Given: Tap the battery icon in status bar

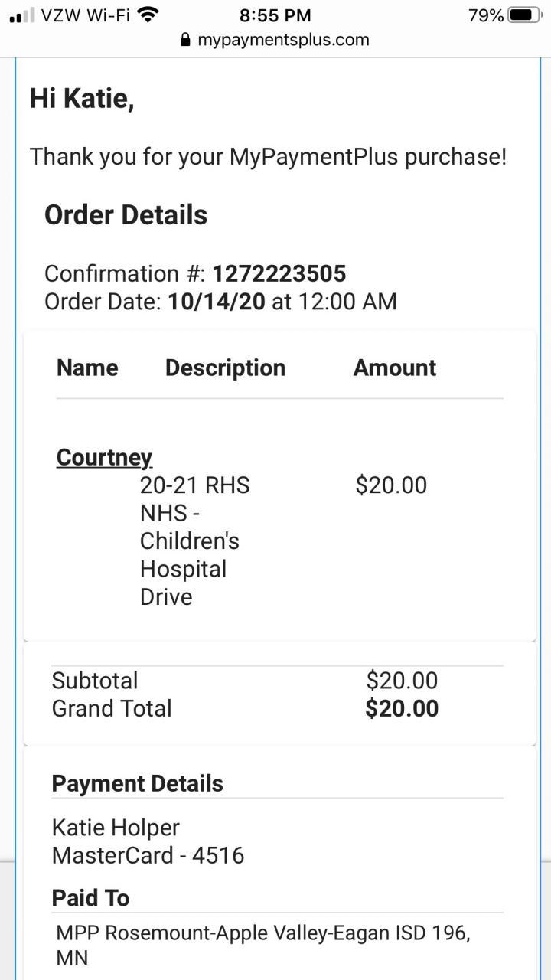Looking at the screenshot, I should 525,15.
